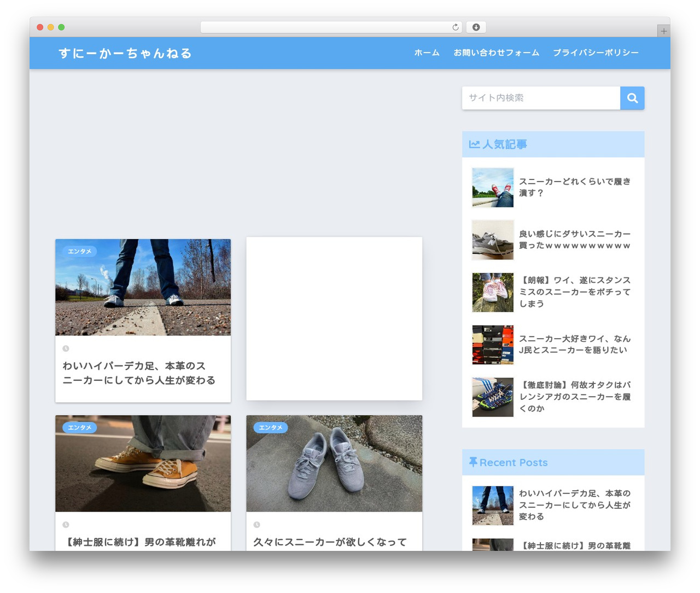Open a new browser tab with plus
Screen dimensions: 700x593
click(663, 31)
